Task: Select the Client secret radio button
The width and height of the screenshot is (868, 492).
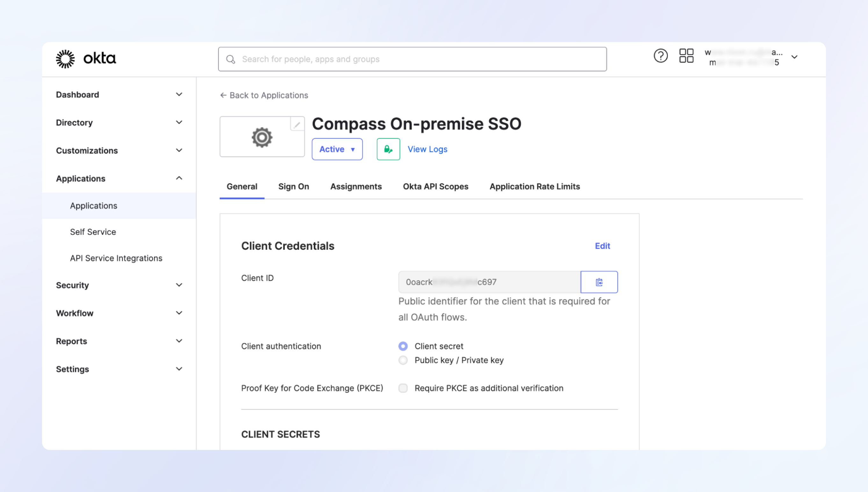Action: click(x=403, y=346)
